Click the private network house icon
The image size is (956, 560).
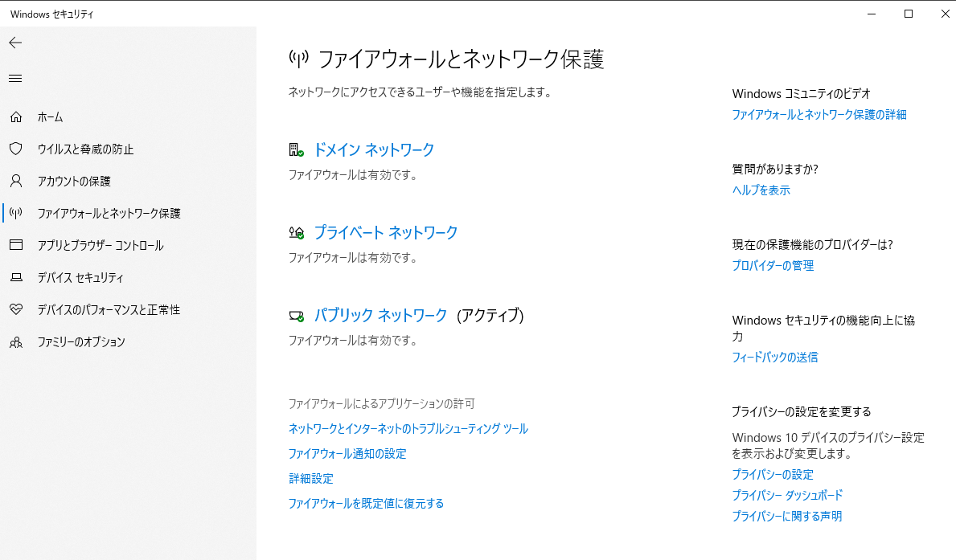(297, 233)
